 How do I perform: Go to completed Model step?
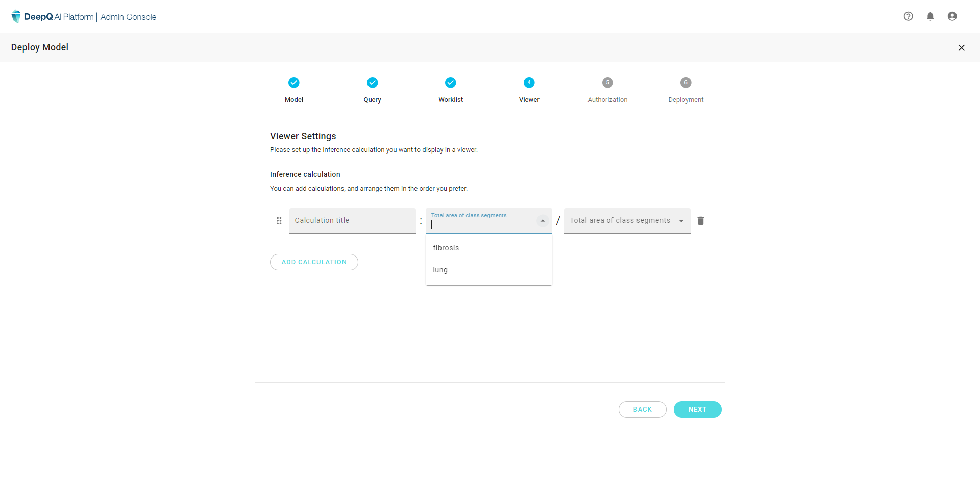tap(293, 83)
